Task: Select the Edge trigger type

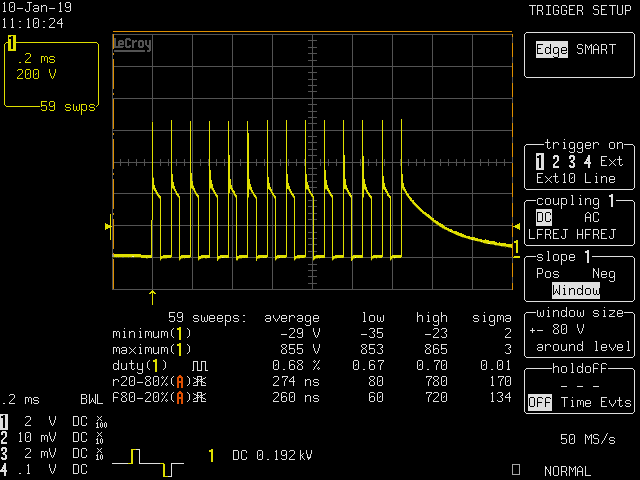Action: [x=551, y=50]
